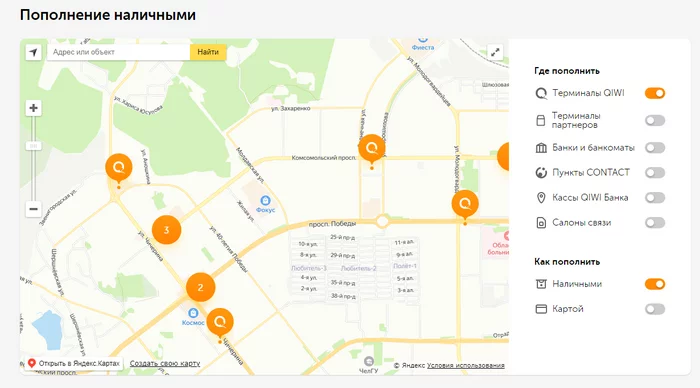This screenshot has height=388, width=700.
Task: Click the Салоны связи icon
Action: tap(541, 223)
